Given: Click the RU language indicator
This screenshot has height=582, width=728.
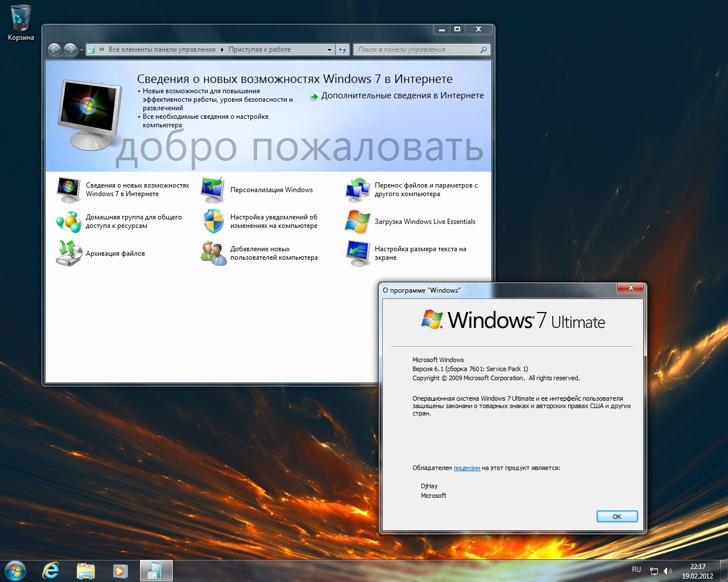Looking at the screenshot, I should [636, 569].
